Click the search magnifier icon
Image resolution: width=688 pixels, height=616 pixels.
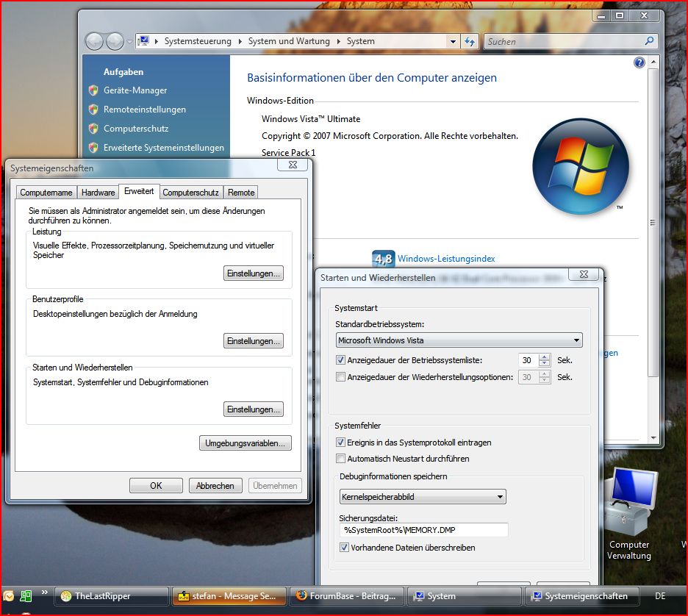[649, 41]
